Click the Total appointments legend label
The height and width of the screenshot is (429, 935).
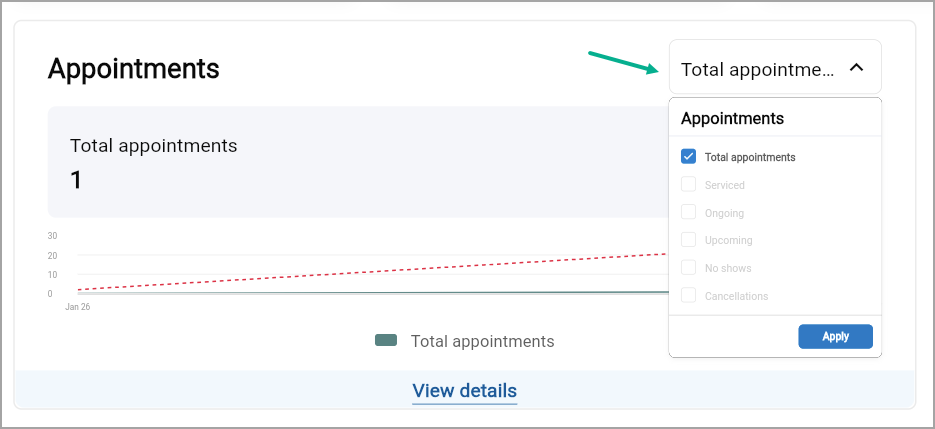482,341
